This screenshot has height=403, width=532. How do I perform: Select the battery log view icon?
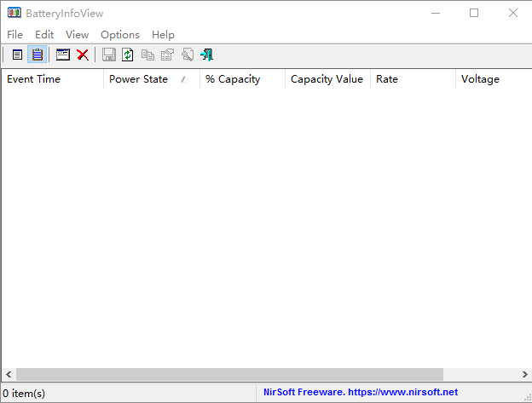coord(38,55)
